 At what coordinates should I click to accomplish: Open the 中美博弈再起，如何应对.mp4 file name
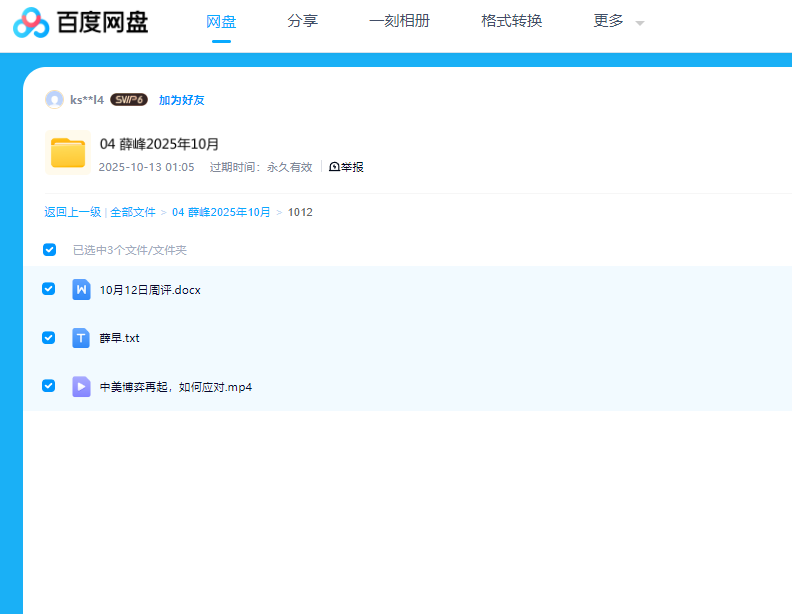176,387
